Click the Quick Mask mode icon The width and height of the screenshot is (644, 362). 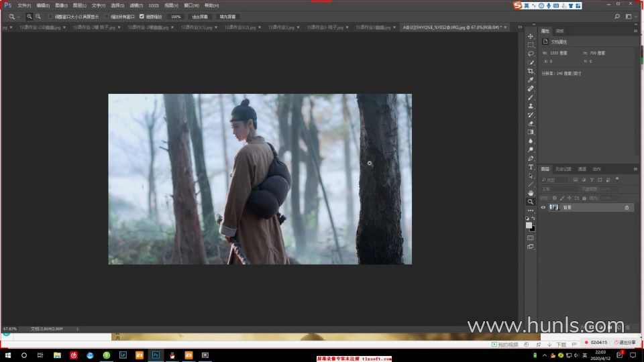531,237
